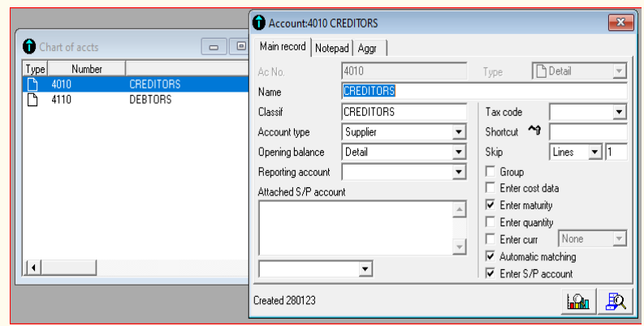Click the Created 280123 status text
Screen dimensions: 644x326
tap(284, 301)
